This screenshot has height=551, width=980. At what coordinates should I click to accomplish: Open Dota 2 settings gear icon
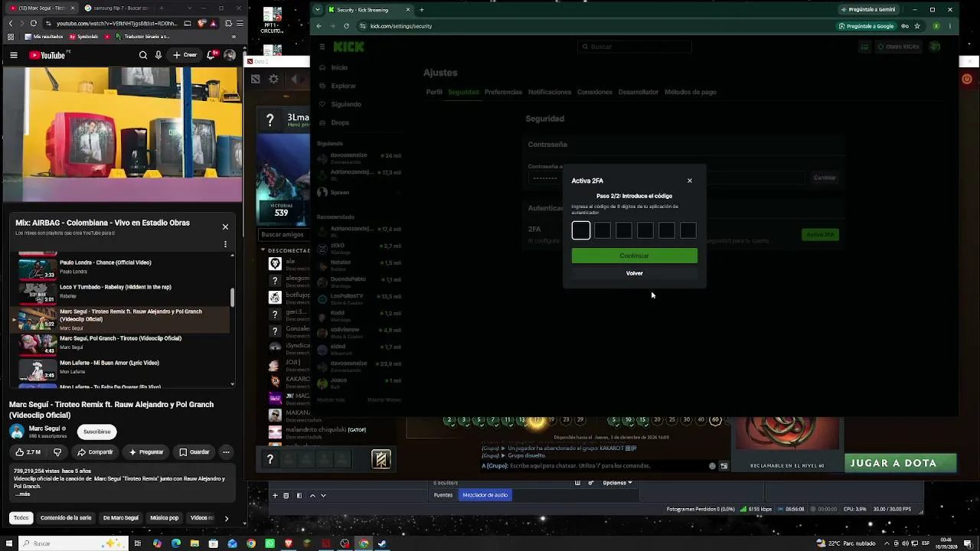273,79
